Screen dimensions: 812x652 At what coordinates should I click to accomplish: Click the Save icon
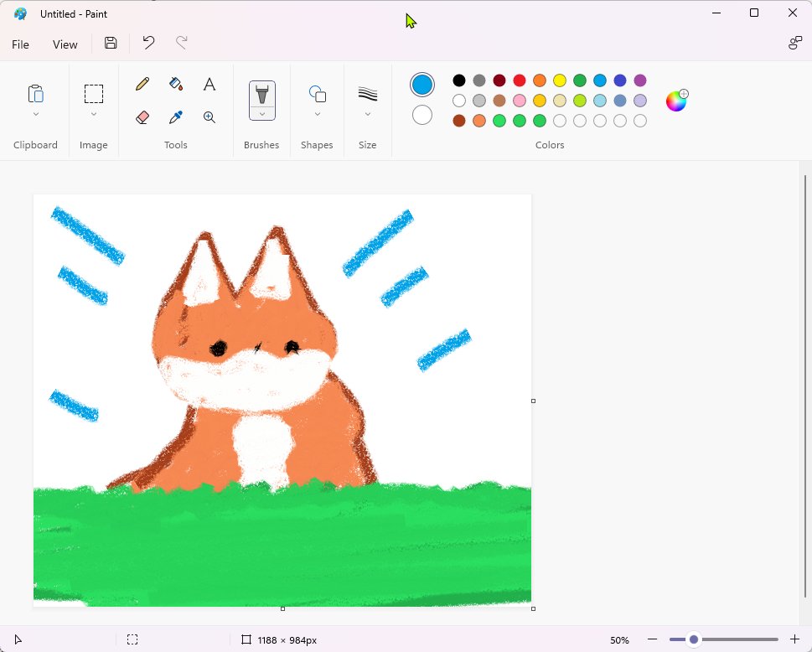pyautogui.click(x=111, y=43)
